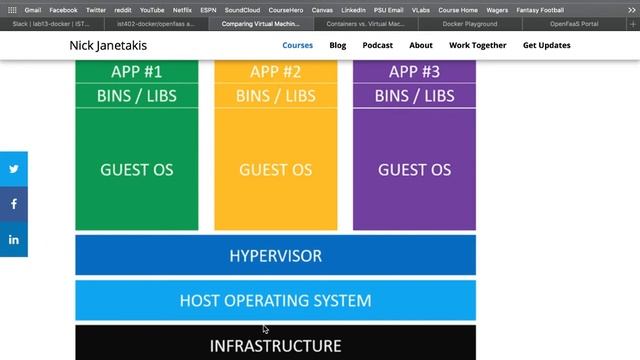Open the Netflix bookmark
Viewport: 640px width, 360px height.
(x=182, y=10)
